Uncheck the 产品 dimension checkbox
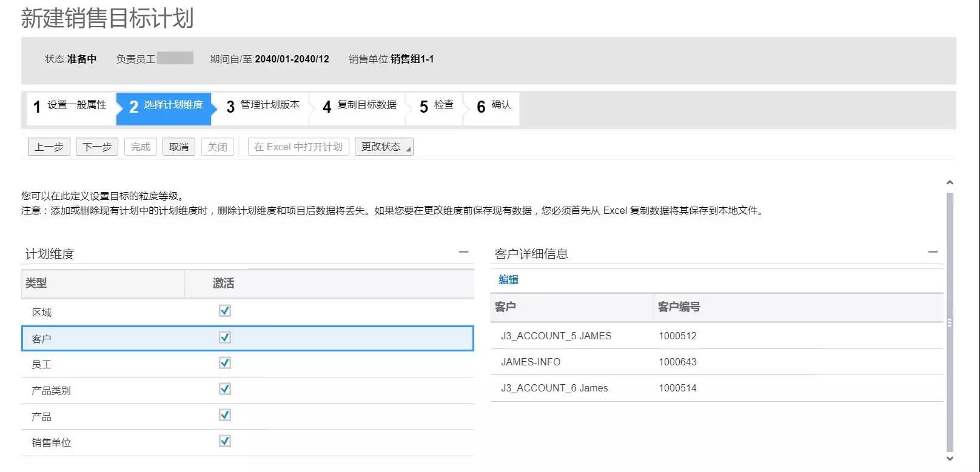980x472 pixels. pos(224,415)
